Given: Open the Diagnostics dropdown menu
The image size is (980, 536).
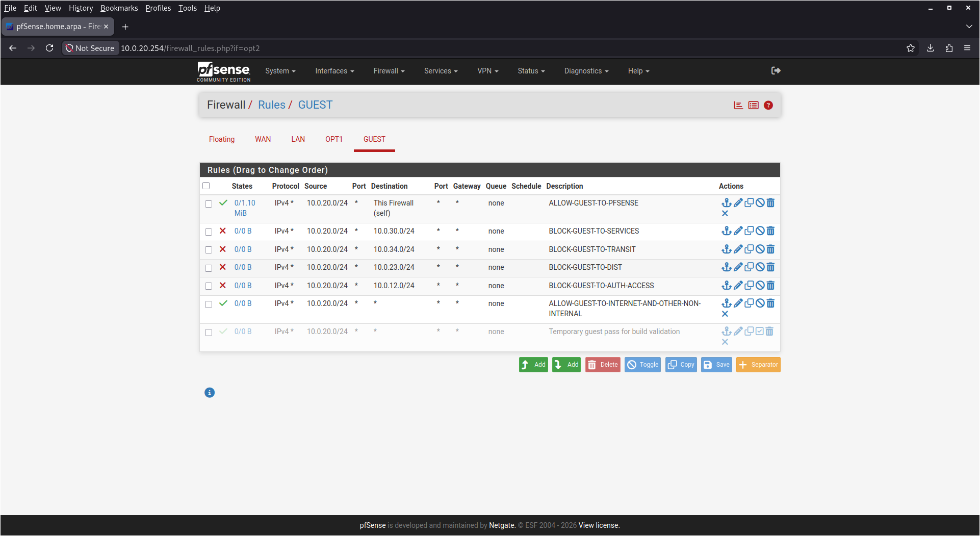Looking at the screenshot, I should click(x=586, y=71).
